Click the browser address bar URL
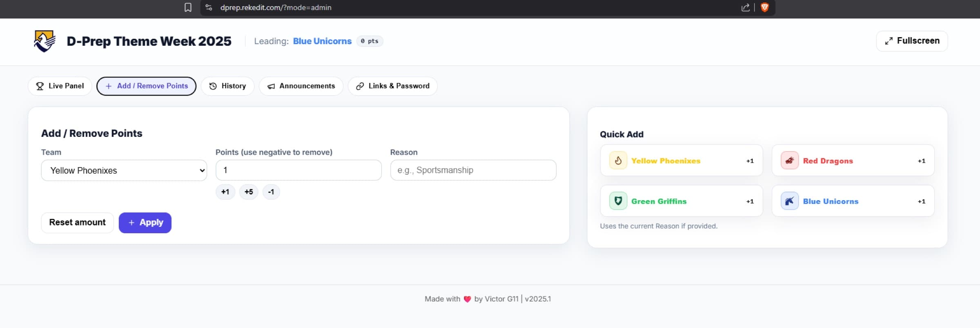Viewport: 980px width, 328px height. [x=276, y=7]
